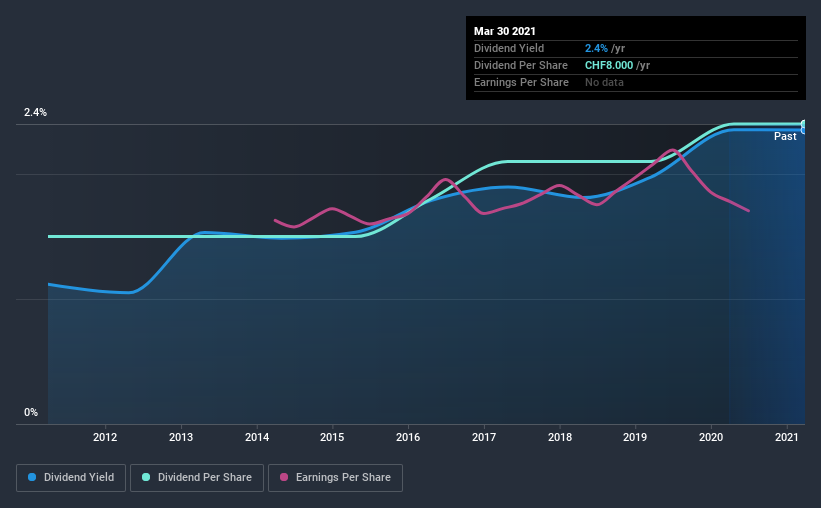Image resolution: width=821 pixels, height=508 pixels.
Task: Click the 2015 x-axis label
Action: click(x=332, y=437)
